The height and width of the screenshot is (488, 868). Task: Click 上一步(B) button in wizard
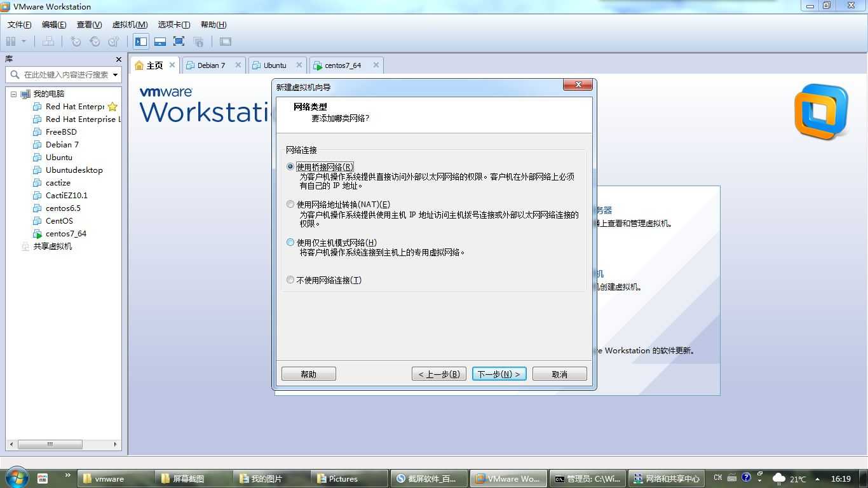(x=439, y=374)
